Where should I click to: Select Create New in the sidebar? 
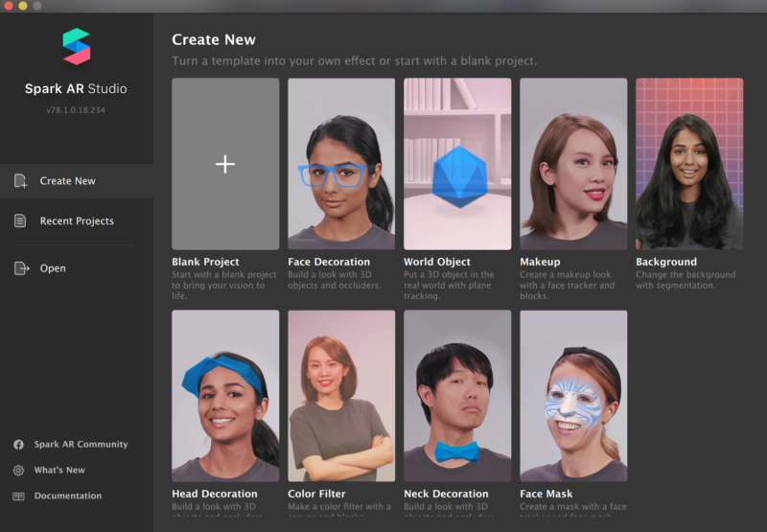pyautogui.click(x=68, y=181)
